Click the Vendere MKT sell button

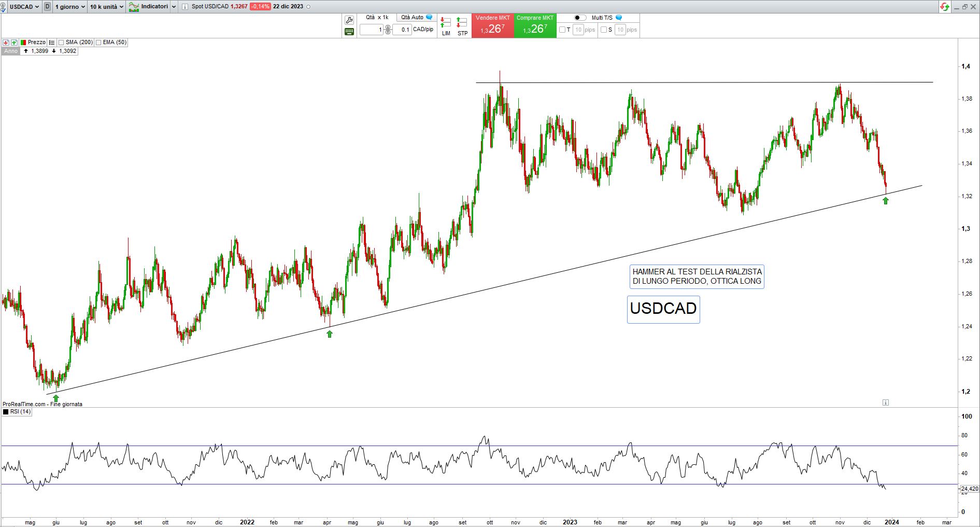[492, 25]
